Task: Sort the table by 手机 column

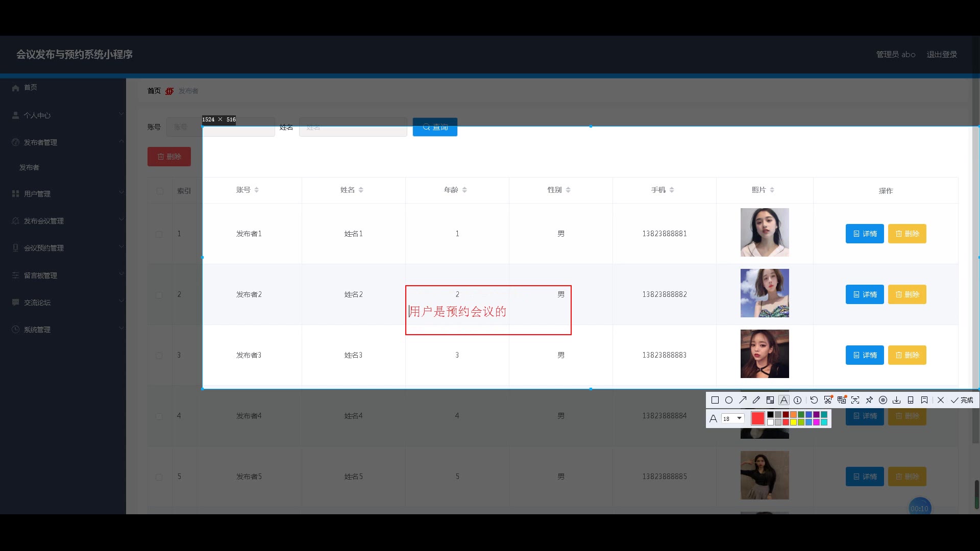Action: (x=672, y=190)
